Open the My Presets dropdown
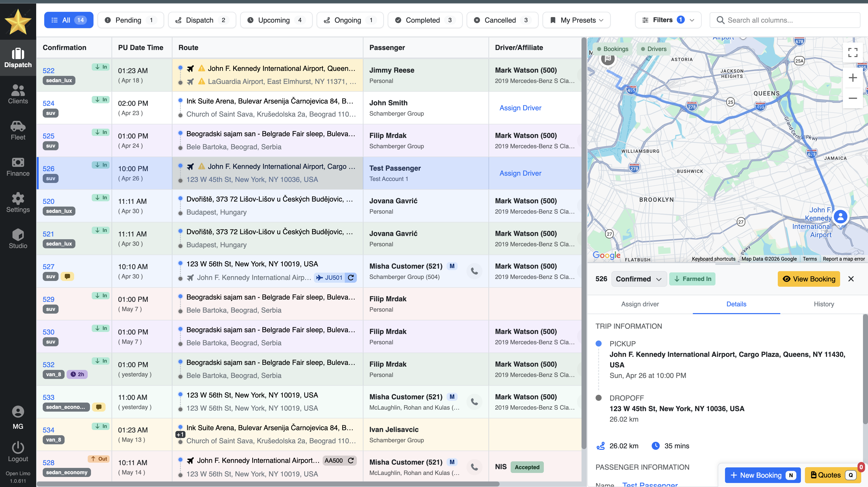Viewport: 868px width, 487px height. [576, 20]
